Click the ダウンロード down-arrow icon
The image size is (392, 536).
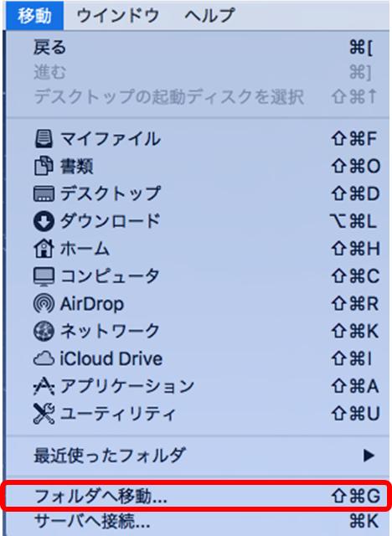(x=44, y=221)
